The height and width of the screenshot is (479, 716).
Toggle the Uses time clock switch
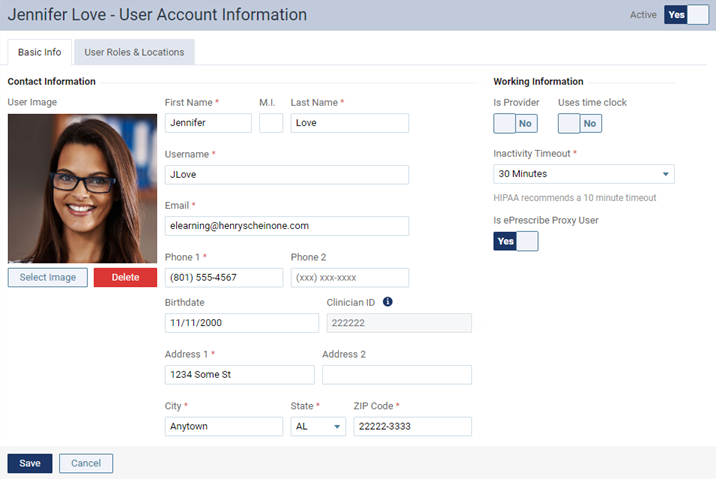point(580,123)
